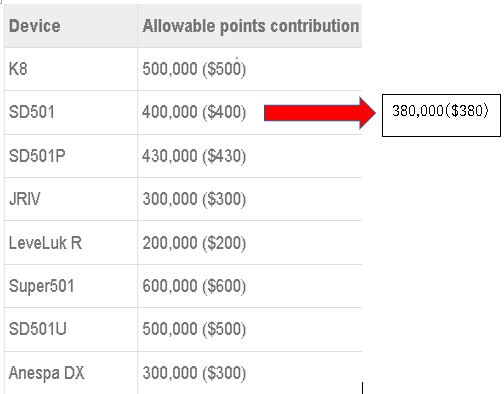Screen dimensions: 504x394
Task: Select the Anespa DX device cell
Action: pos(71,373)
